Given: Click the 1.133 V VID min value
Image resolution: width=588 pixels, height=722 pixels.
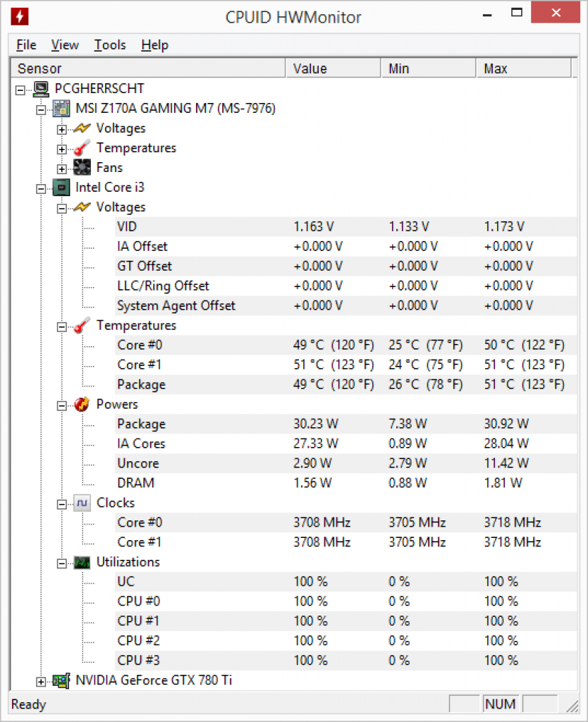Looking at the screenshot, I should click(409, 226).
